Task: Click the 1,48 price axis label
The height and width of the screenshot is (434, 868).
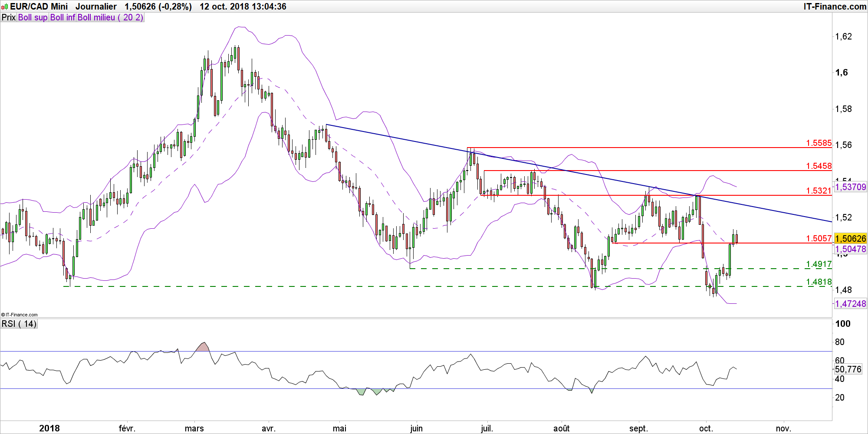Action: click(844, 290)
